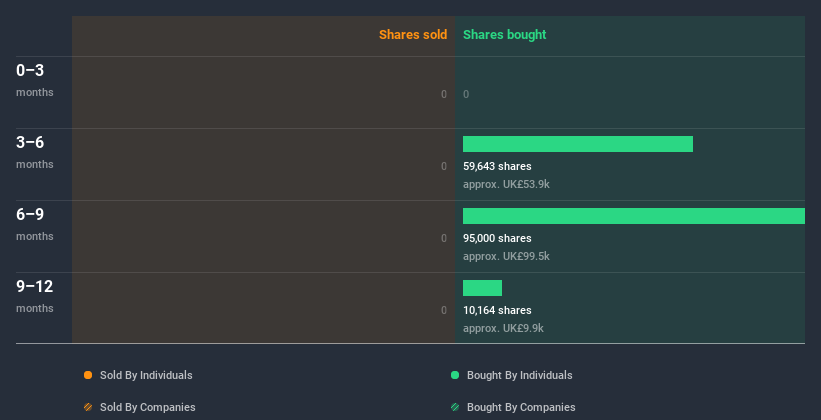821x420 pixels.
Task: Click the shares sold 0 in 3–6 months row
Action: pyautogui.click(x=444, y=166)
